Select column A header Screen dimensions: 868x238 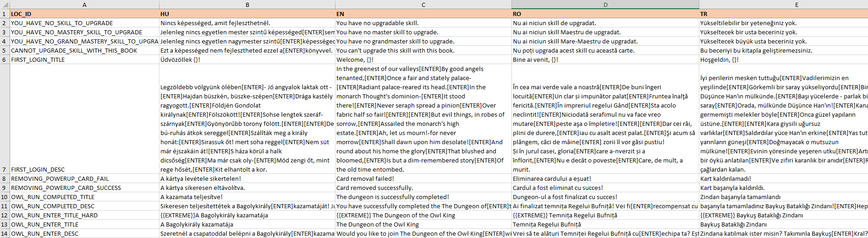[x=84, y=5]
